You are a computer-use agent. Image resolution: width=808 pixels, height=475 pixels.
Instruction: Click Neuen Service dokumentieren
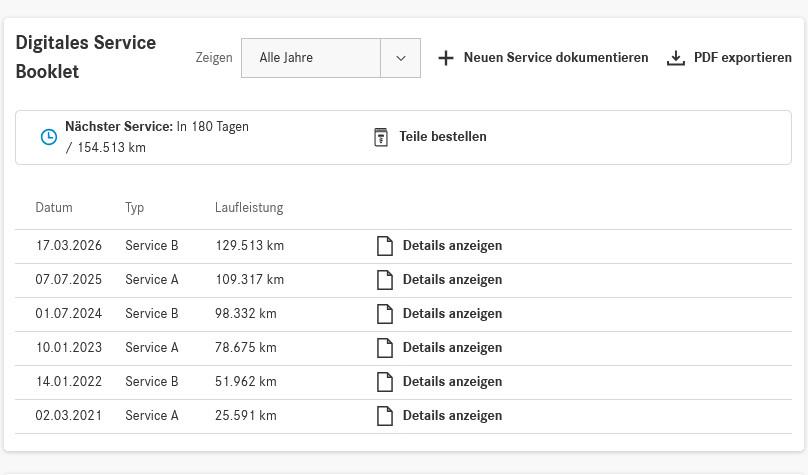point(556,57)
